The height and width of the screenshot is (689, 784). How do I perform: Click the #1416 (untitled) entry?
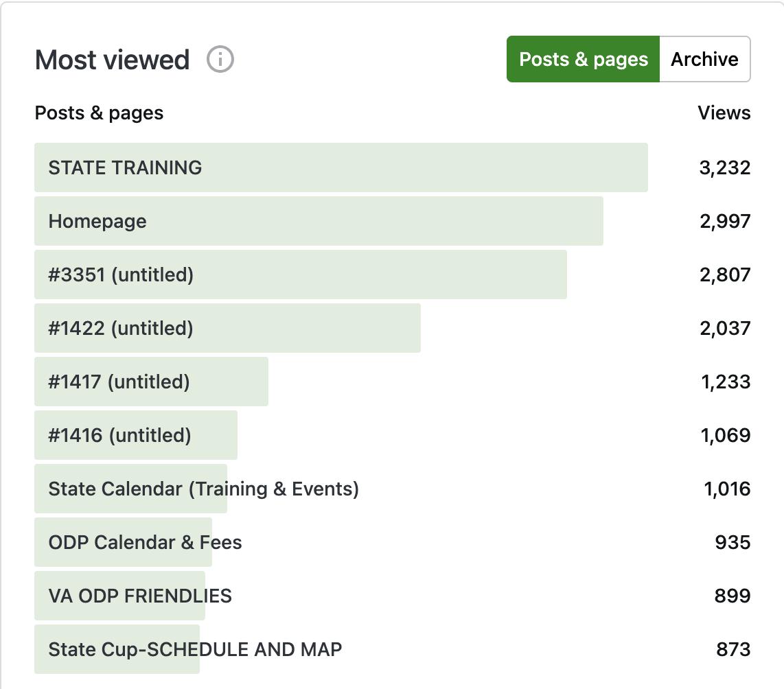tap(119, 435)
